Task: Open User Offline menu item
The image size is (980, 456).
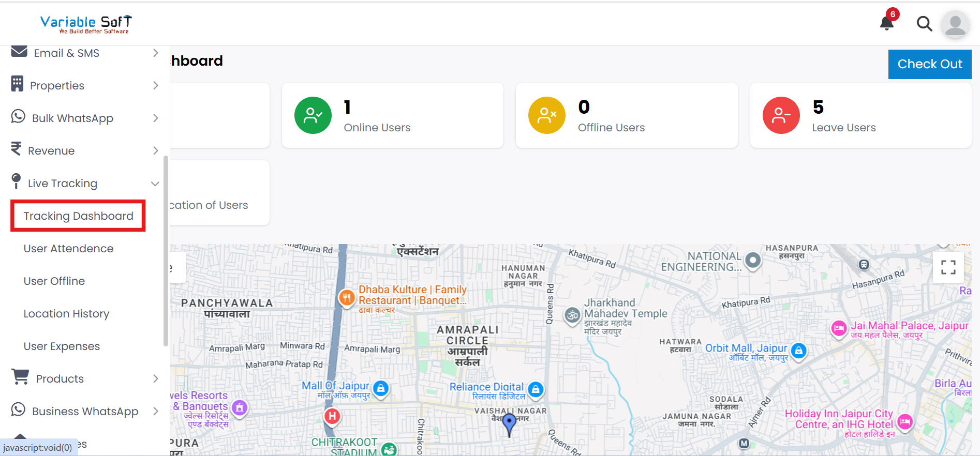Action: [x=54, y=281]
